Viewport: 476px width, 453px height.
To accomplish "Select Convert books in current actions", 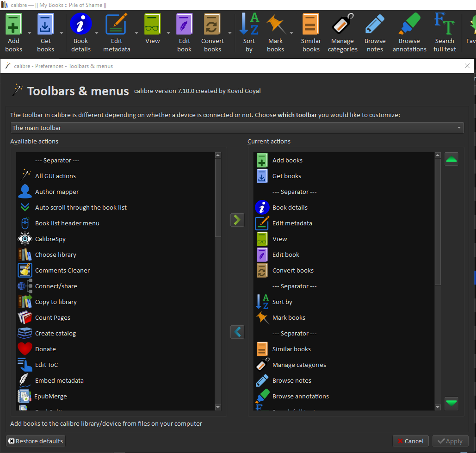I will pos(344,270).
